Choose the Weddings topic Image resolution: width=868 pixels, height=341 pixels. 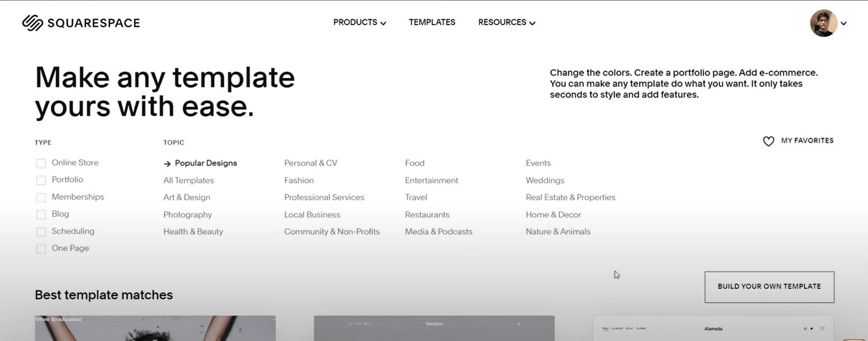point(545,181)
